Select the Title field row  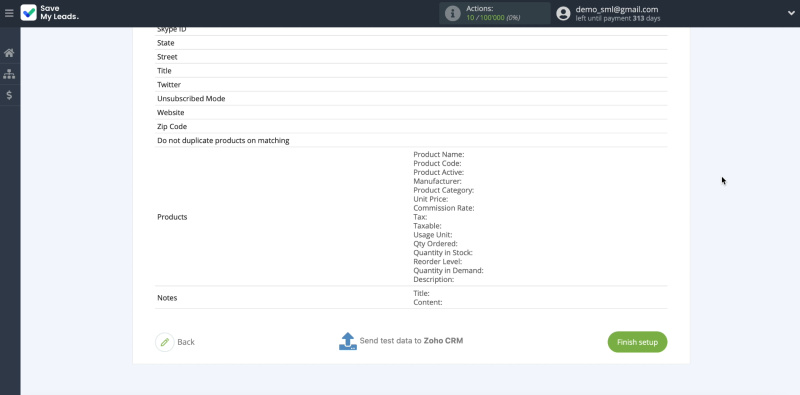[411, 70]
